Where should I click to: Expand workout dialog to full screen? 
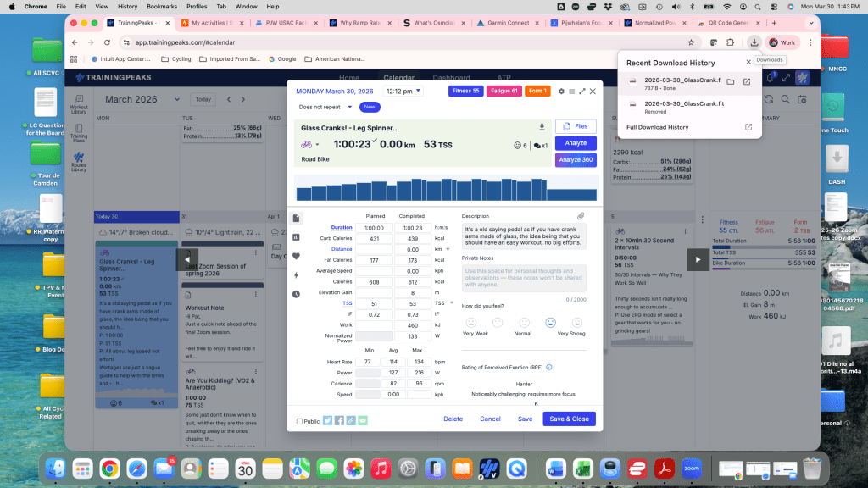(x=581, y=91)
